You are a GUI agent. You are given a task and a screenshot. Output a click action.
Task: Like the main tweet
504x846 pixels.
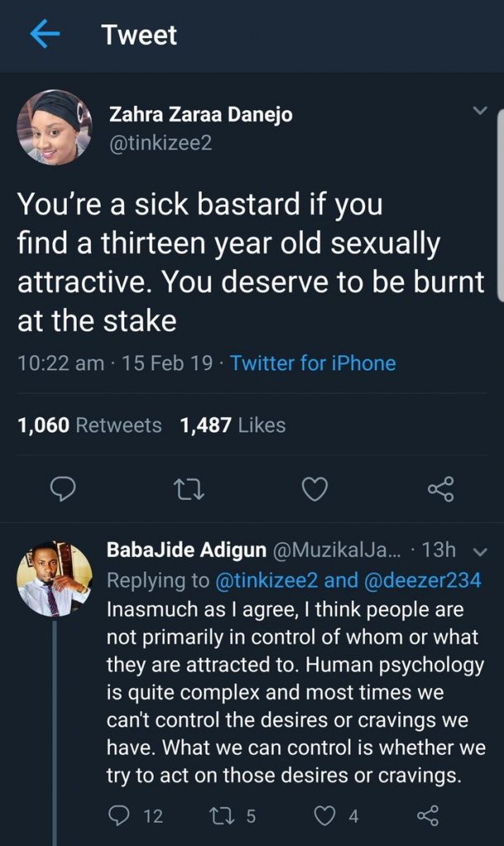[x=314, y=491]
